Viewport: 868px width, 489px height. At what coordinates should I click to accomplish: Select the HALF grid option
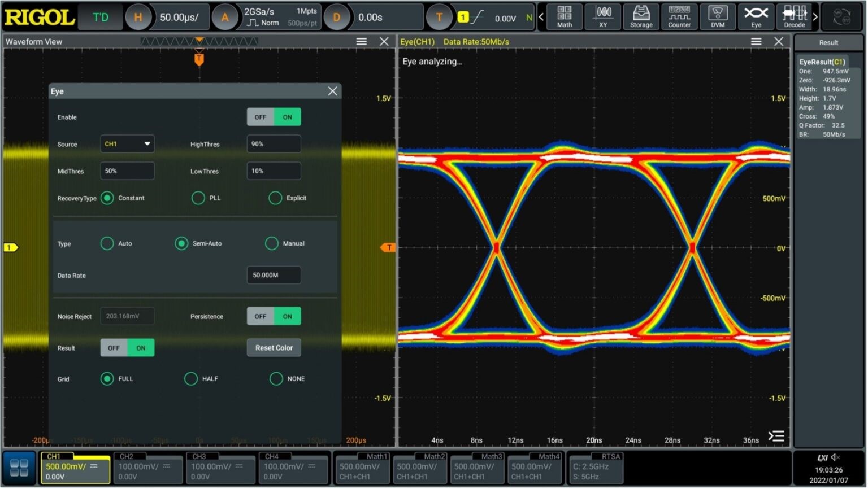pyautogui.click(x=191, y=379)
